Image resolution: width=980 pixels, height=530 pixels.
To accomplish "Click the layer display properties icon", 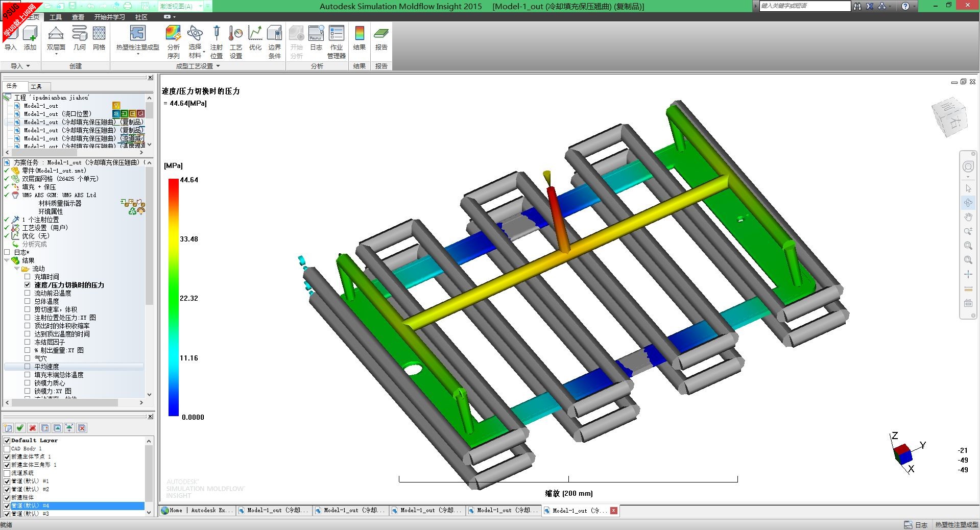I will (45, 428).
